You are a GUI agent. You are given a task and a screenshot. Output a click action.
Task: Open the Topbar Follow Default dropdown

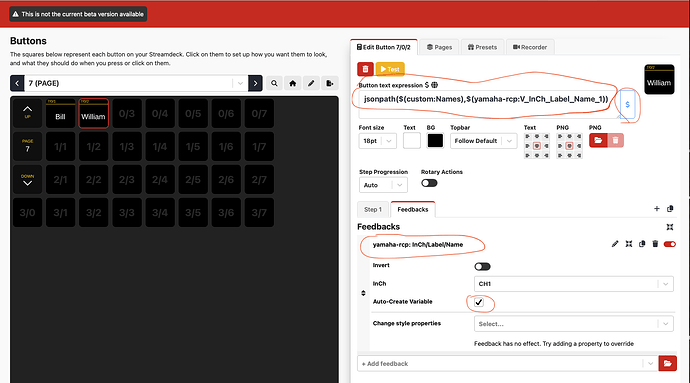(x=483, y=141)
